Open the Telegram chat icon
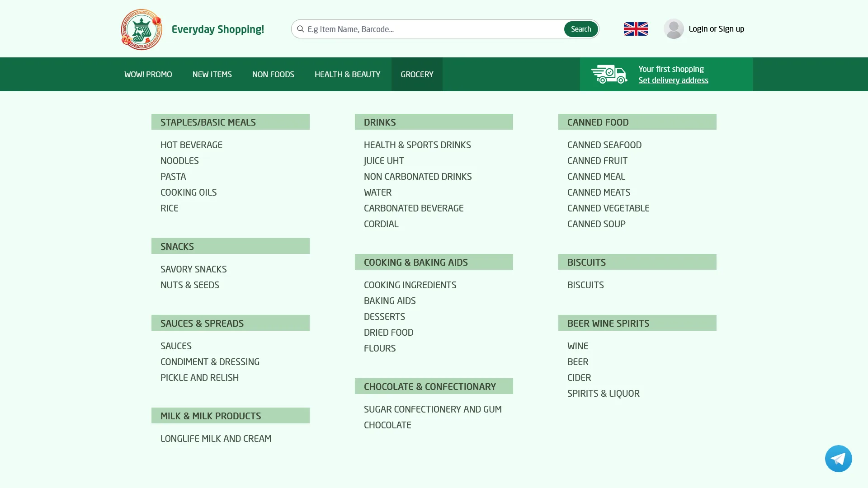The height and width of the screenshot is (488, 868). click(838, 458)
